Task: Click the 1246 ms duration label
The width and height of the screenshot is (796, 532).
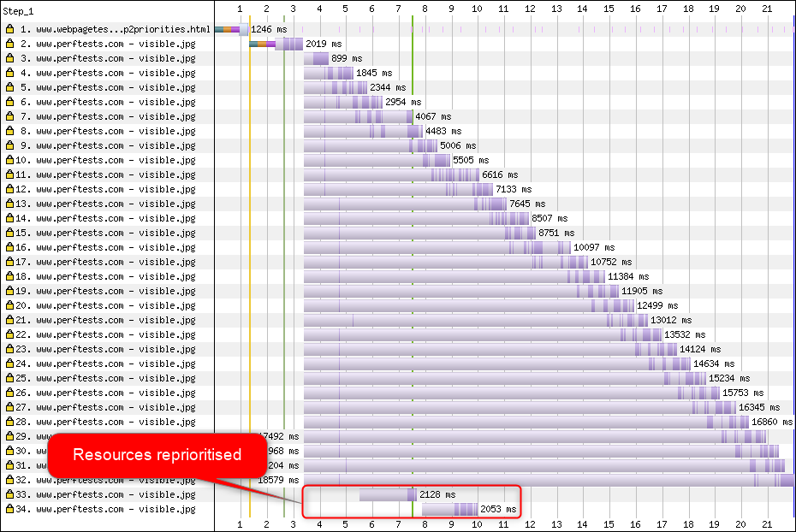Action: [x=269, y=29]
